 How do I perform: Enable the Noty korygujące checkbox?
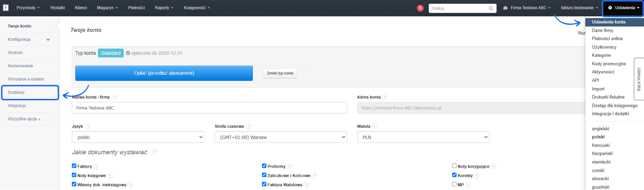(454, 166)
